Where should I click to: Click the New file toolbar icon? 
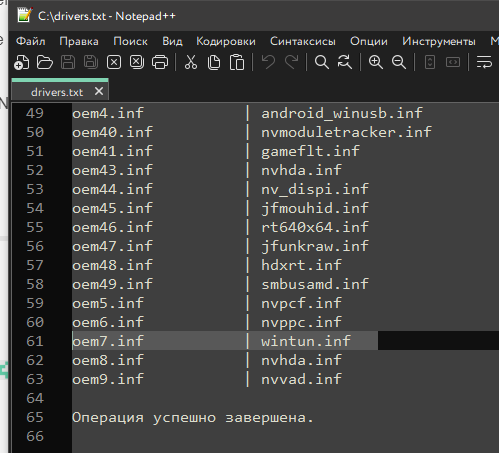coord(22,62)
